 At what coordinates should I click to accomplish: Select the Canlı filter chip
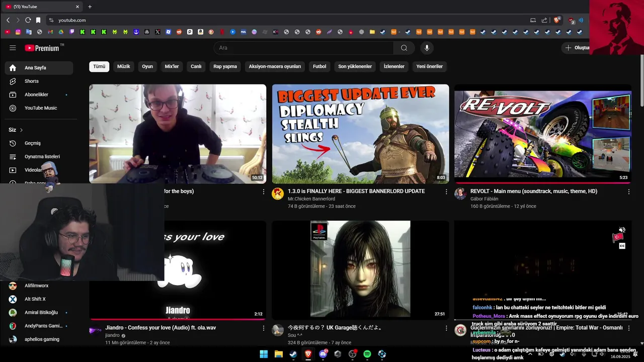tap(196, 66)
